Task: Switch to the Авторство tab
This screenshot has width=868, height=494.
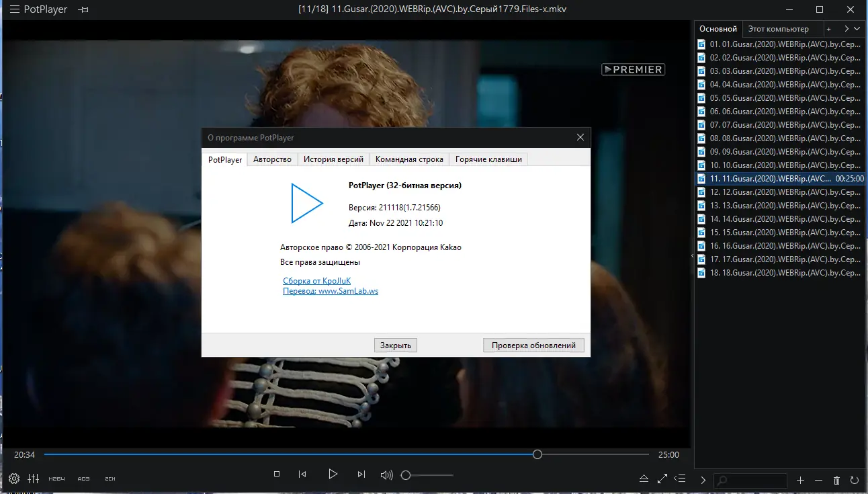Action: (x=272, y=159)
